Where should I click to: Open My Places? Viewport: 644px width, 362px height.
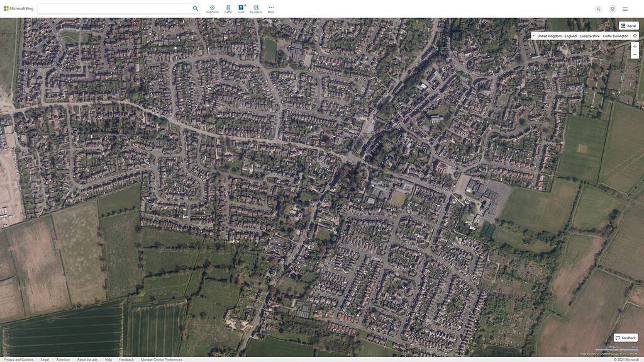click(x=255, y=9)
